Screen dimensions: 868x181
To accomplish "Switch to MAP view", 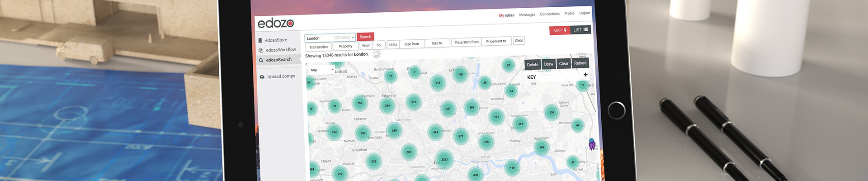I will coord(560,30).
